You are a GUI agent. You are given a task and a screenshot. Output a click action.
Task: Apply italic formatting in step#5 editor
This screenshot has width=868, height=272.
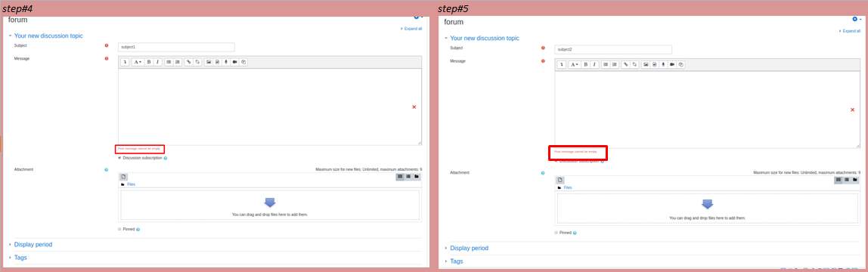coord(595,65)
